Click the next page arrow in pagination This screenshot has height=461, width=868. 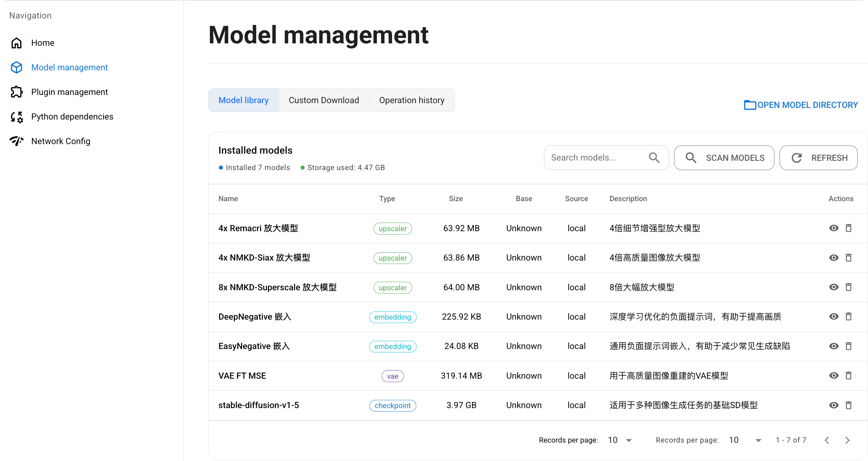[847, 440]
